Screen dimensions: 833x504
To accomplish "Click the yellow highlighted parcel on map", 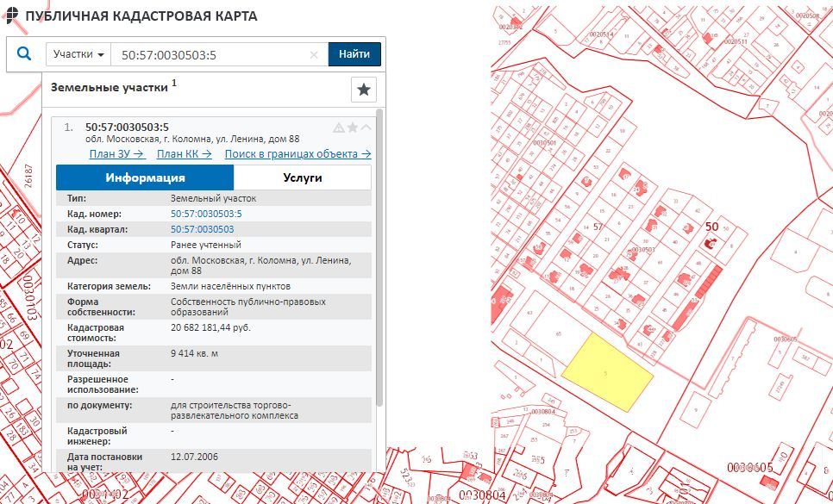I will (x=606, y=369).
